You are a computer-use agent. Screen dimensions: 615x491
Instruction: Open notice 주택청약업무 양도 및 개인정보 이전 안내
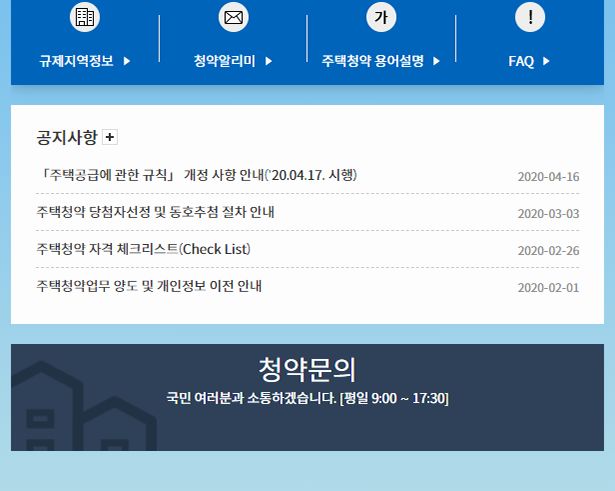tap(149, 286)
